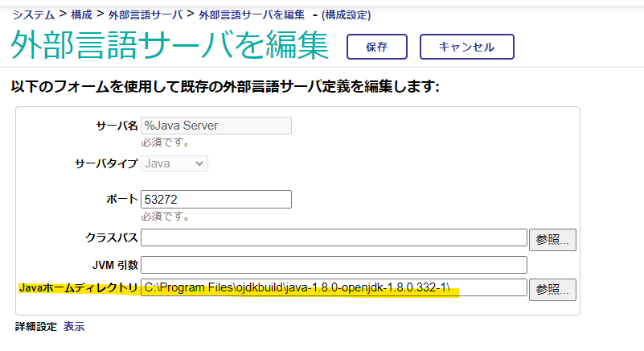Click the large 外部言語サーバを編集 page heading
The width and height of the screenshot is (644, 351).
170,46
